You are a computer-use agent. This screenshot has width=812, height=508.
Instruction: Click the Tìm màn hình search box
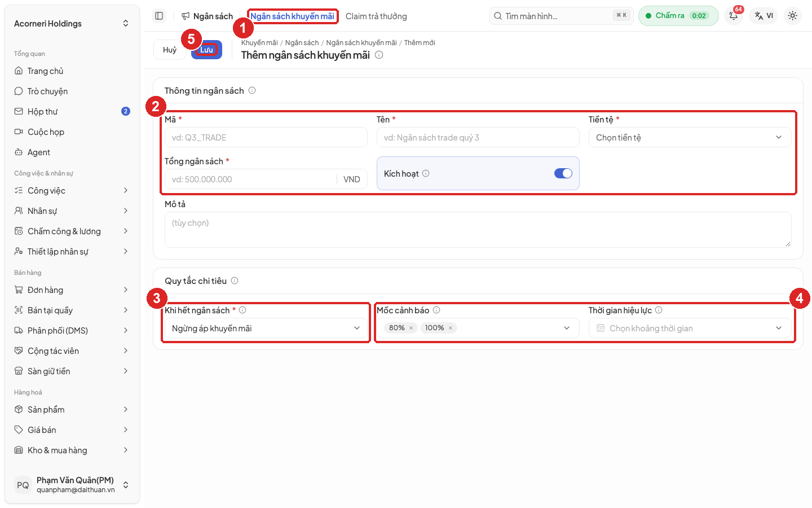click(x=562, y=16)
